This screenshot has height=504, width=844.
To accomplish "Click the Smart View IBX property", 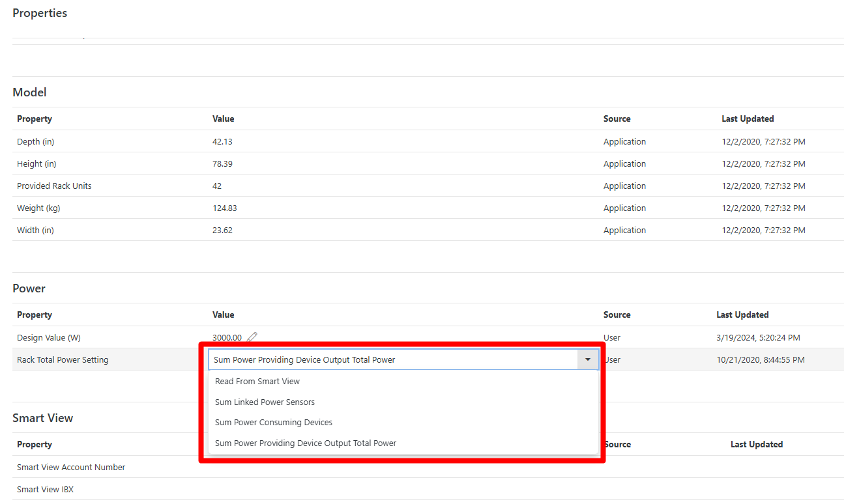I will click(x=45, y=490).
